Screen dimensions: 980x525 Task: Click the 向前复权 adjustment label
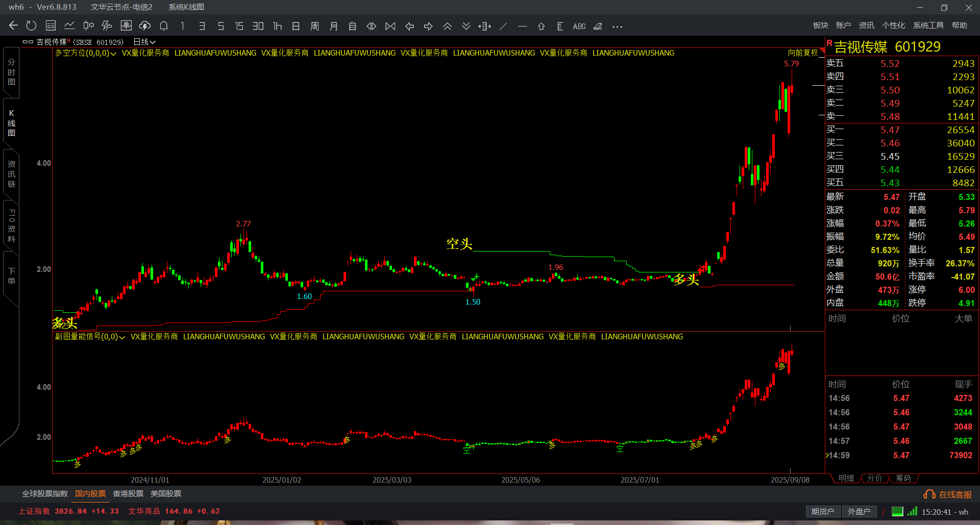pyautogui.click(x=803, y=53)
